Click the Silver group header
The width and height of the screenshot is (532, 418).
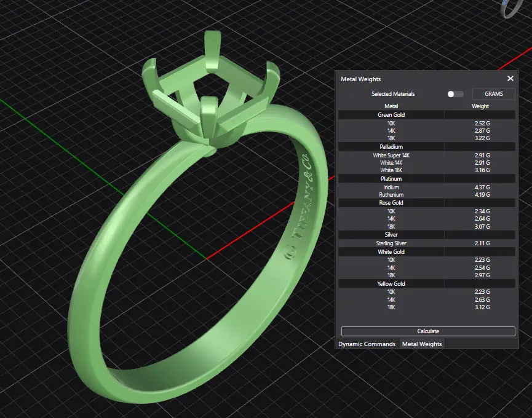click(x=426, y=235)
